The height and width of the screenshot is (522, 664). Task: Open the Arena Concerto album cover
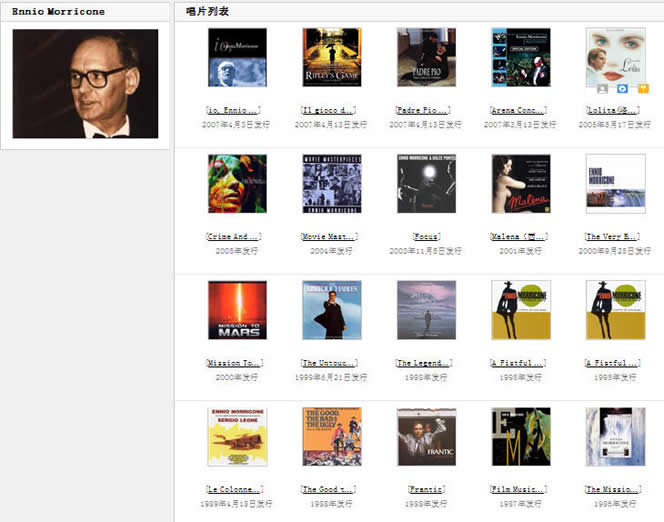click(x=521, y=57)
